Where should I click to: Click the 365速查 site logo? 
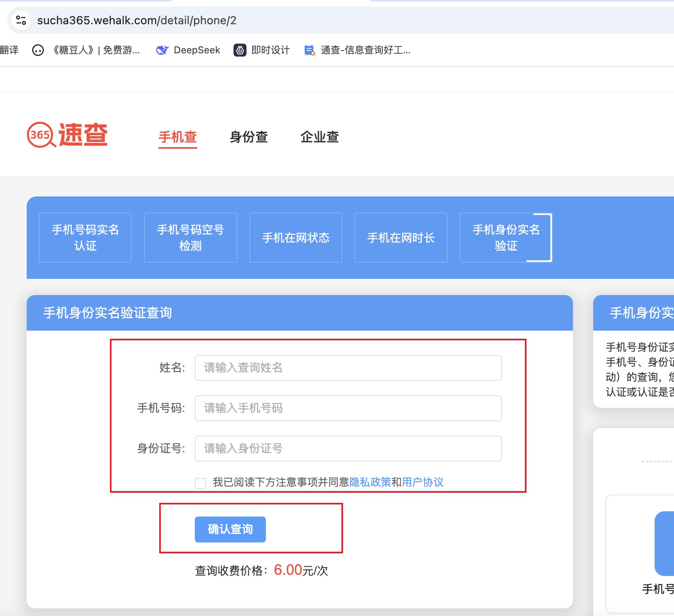pos(67,135)
